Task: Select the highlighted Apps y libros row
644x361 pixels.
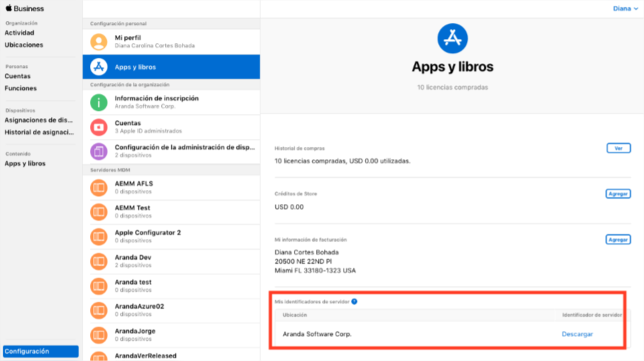Action: 171,66
